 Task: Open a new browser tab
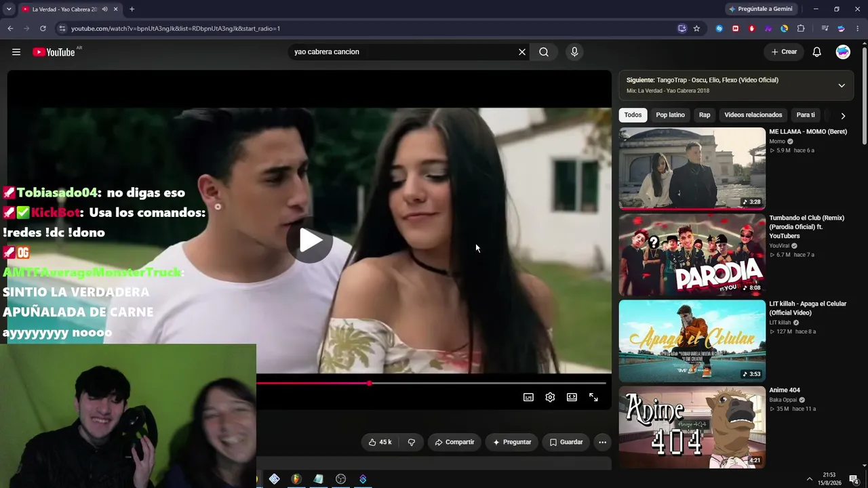pyautogui.click(x=132, y=9)
